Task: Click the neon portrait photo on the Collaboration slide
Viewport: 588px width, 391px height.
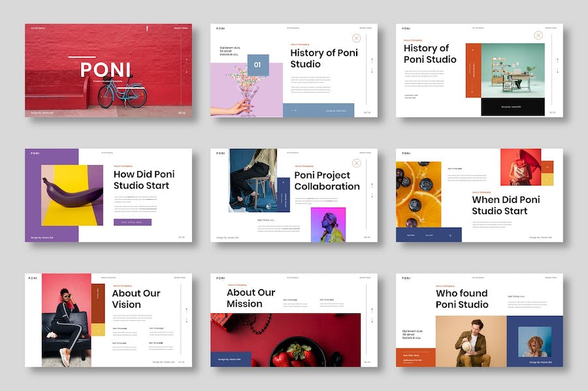Action: 328,225
